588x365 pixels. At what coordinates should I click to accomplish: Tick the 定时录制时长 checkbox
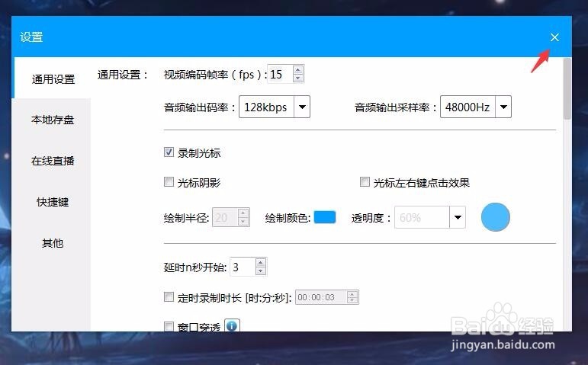click(169, 297)
